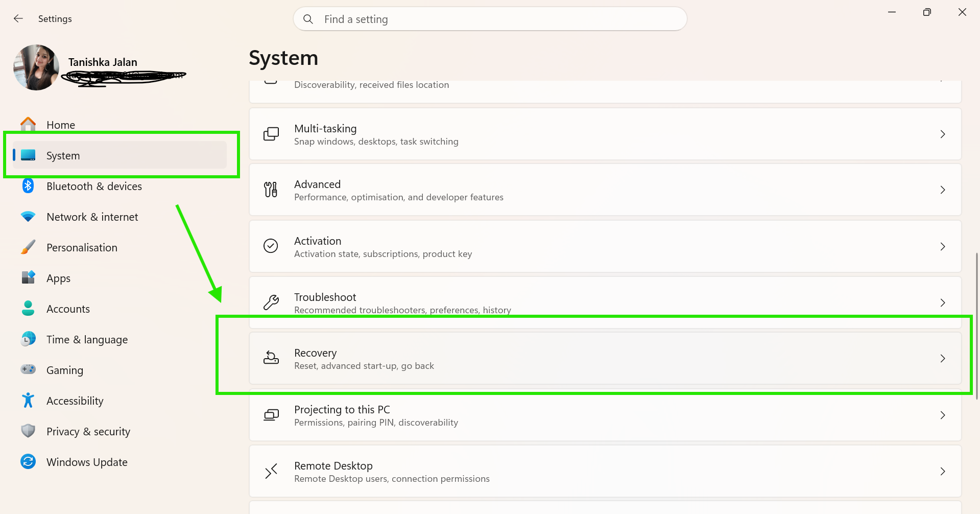Click the Tanishka Jalan profile picture
The image size is (980, 514).
(36, 67)
